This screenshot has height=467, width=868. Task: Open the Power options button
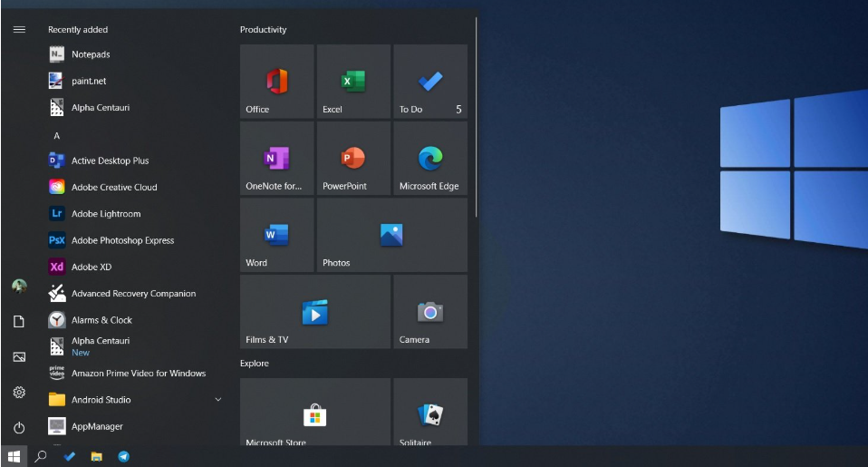click(19, 428)
